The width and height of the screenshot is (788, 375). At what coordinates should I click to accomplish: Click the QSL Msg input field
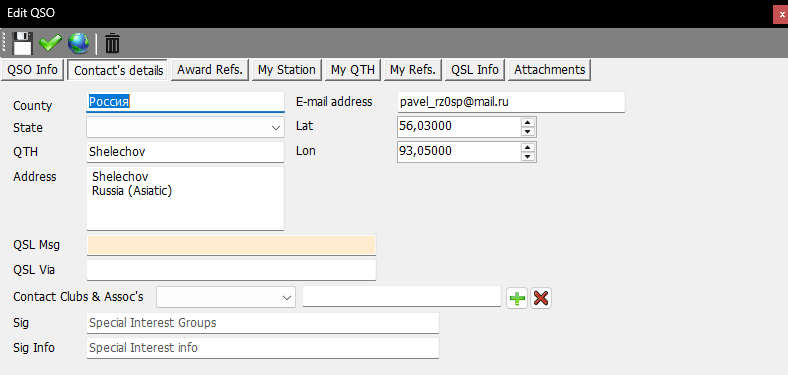[231, 245]
